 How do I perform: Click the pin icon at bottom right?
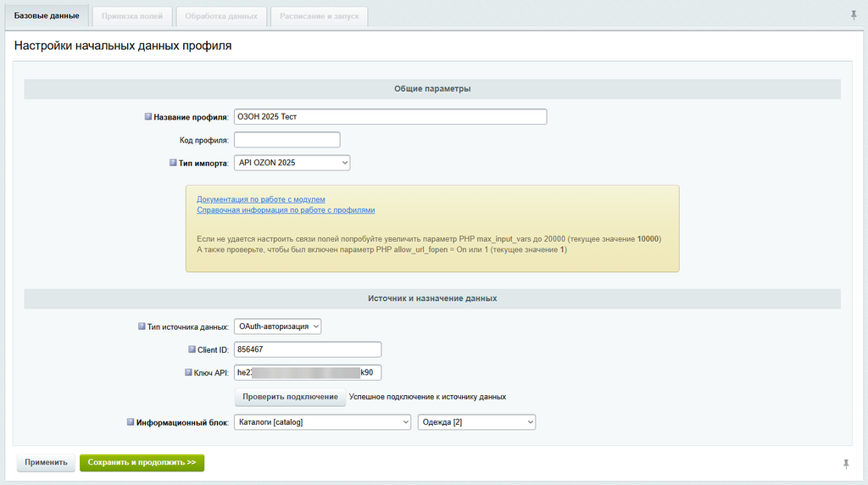(845, 463)
